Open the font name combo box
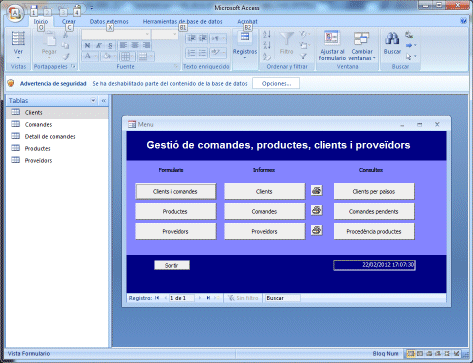Screen dimensions: 473x363 point(116,34)
